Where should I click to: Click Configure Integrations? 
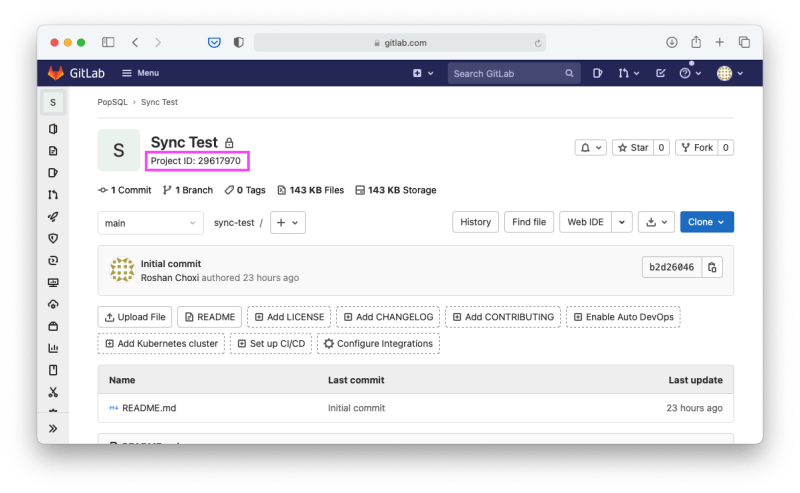379,343
